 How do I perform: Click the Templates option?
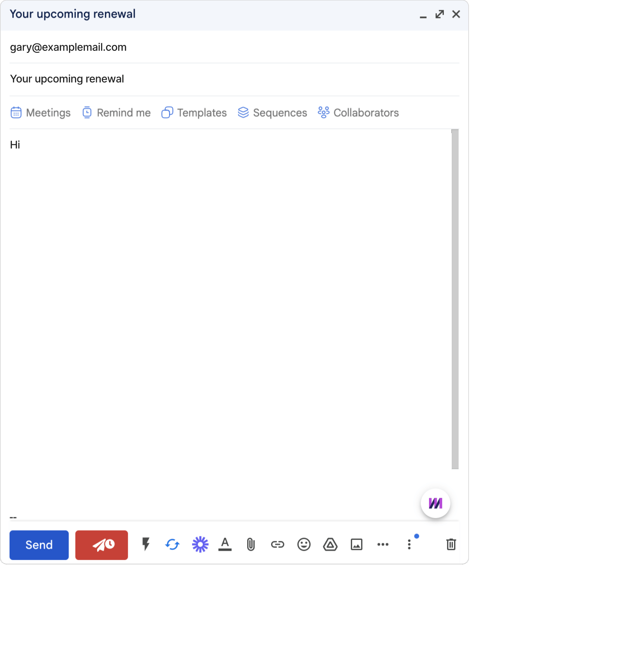coord(194,113)
